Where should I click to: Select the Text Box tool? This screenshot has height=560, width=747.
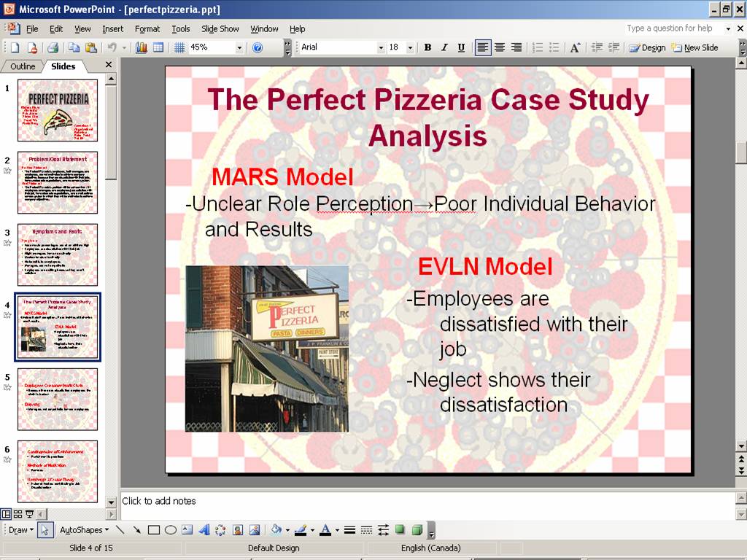(x=187, y=530)
